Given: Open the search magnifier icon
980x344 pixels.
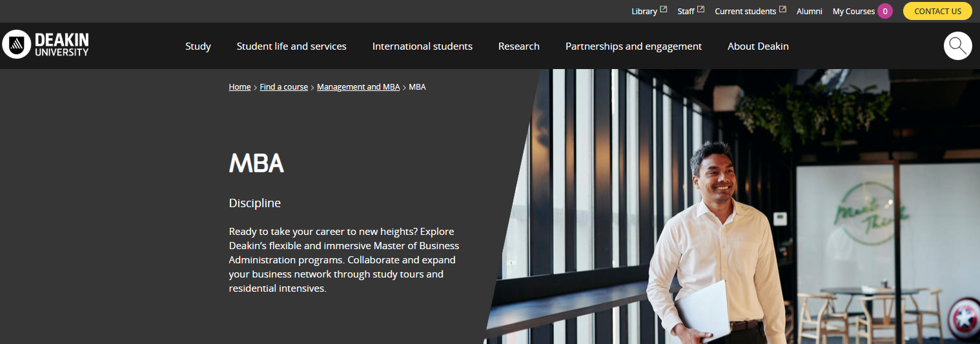Looking at the screenshot, I should tap(957, 46).
